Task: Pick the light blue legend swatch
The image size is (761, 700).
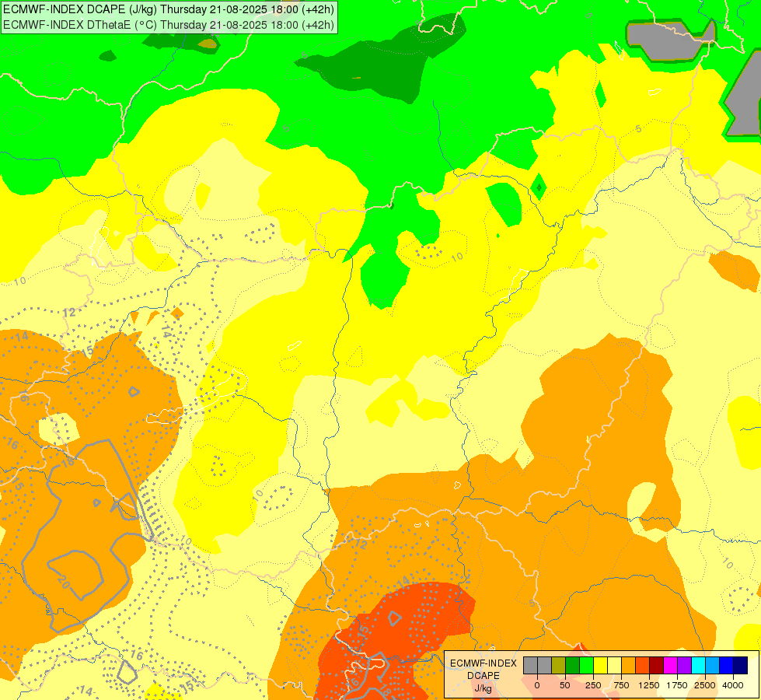Action: tap(713, 666)
